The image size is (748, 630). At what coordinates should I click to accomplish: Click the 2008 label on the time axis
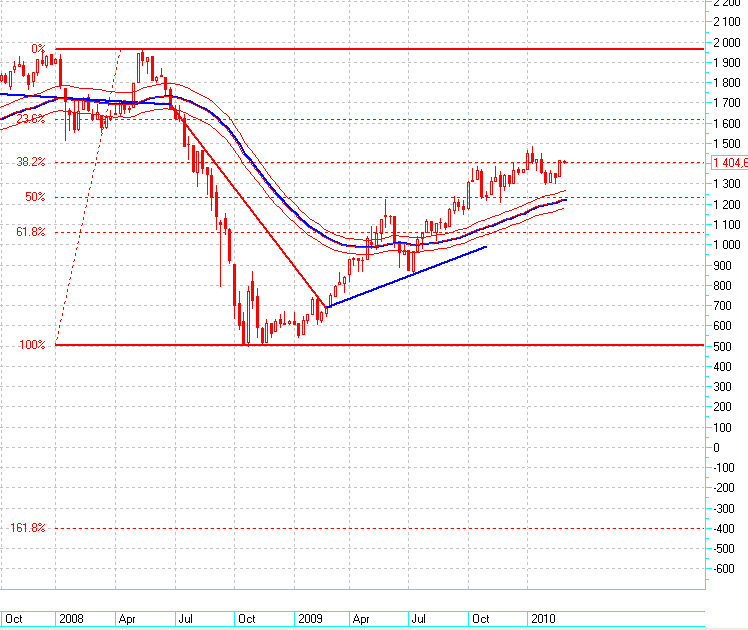click(x=71, y=619)
